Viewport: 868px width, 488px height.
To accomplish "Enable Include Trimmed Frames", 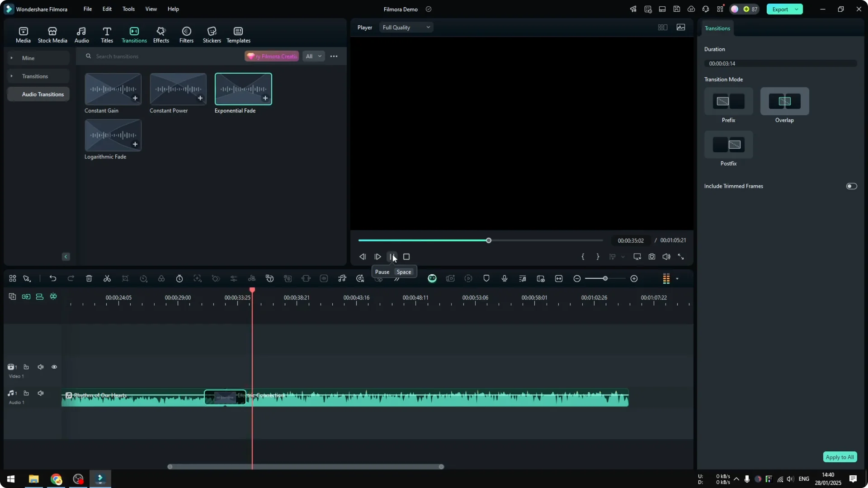I will pyautogui.click(x=852, y=186).
